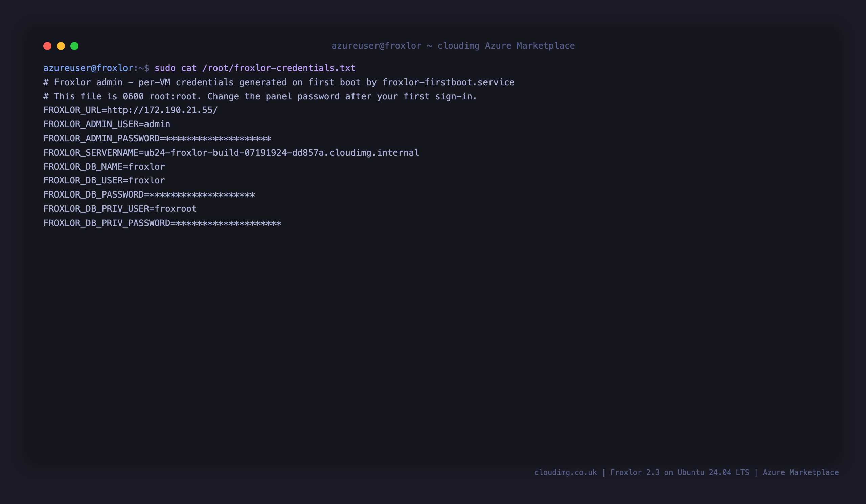Screen dimensions: 866x504
Task: Click the terminal title 'azureuser@froxlor ~ cloudimg Azure Marketplace'
Action: (x=453, y=46)
